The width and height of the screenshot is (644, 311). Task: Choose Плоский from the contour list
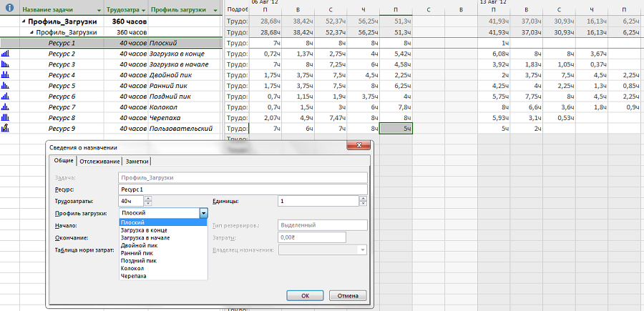[x=163, y=223]
